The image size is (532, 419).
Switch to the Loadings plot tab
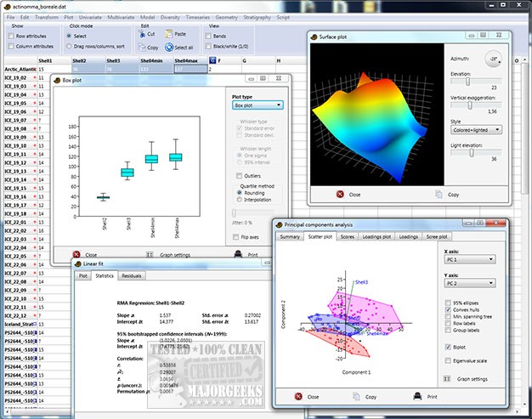pyautogui.click(x=376, y=236)
